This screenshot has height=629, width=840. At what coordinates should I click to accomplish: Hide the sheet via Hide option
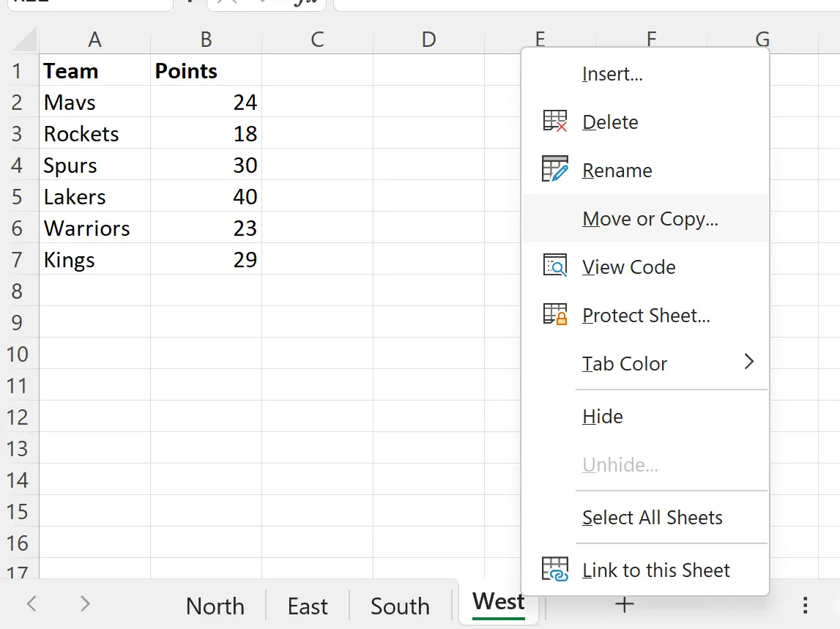pos(602,417)
